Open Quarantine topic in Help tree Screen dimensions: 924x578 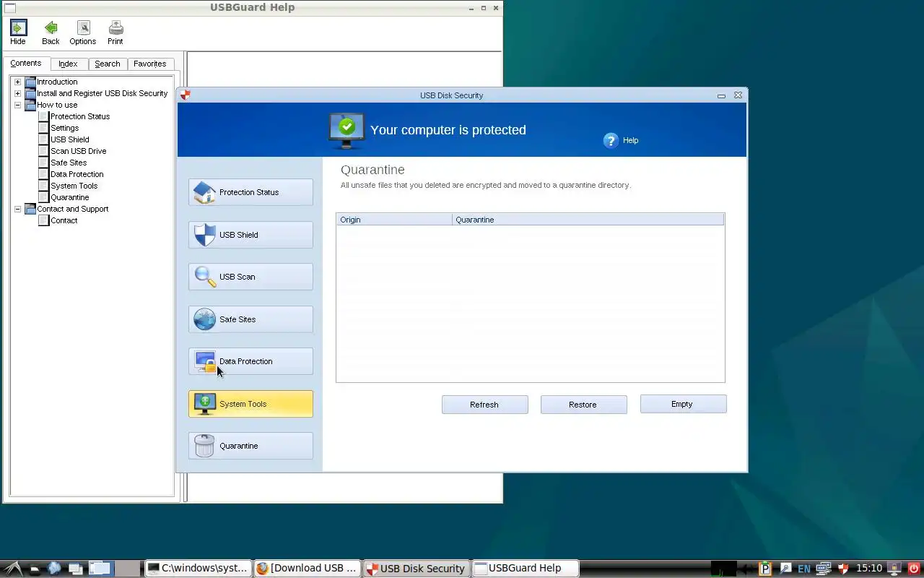70,197
